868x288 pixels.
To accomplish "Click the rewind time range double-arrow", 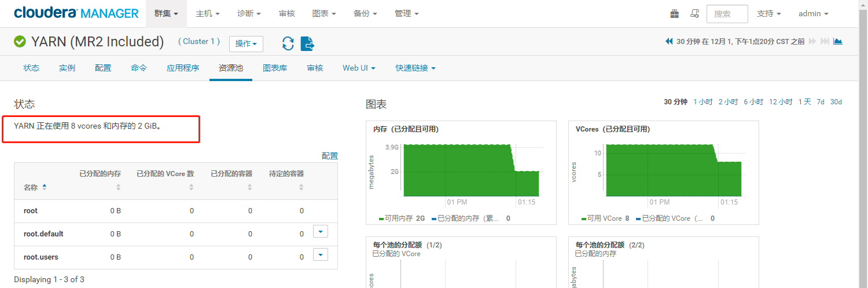I will (x=670, y=42).
